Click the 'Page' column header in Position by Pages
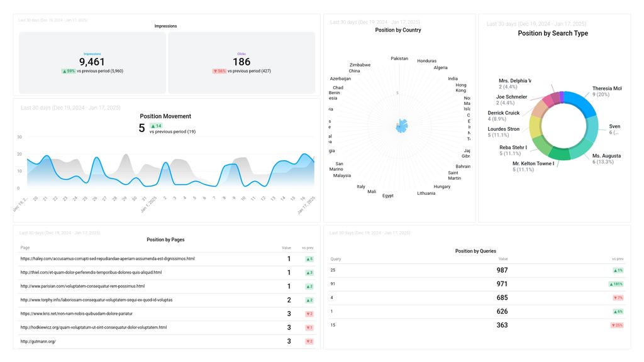The height and width of the screenshot is (362, 644). coord(25,248)
